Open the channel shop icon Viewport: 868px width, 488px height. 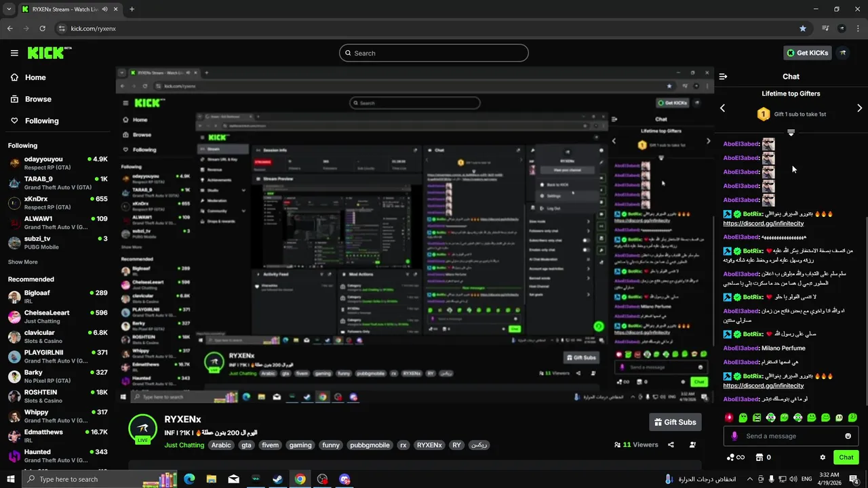pyautogui.click(x=759, y=457)
